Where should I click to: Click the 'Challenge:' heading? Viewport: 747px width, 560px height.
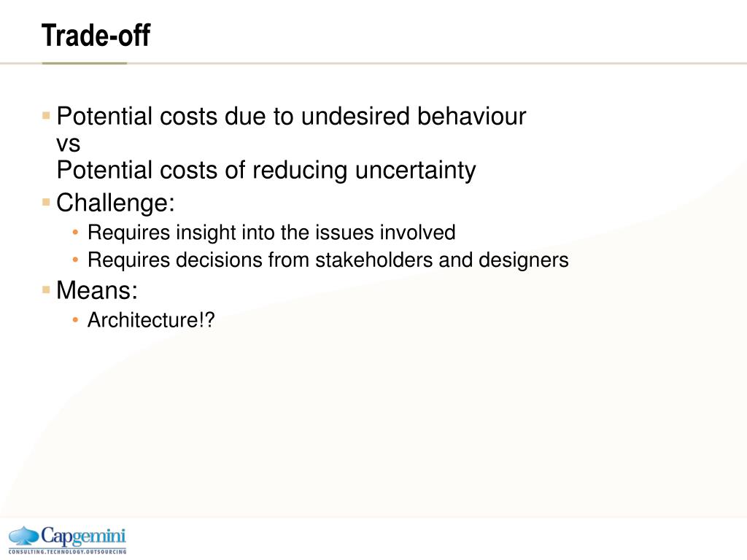pyautogui.click(x=116, y=203)
